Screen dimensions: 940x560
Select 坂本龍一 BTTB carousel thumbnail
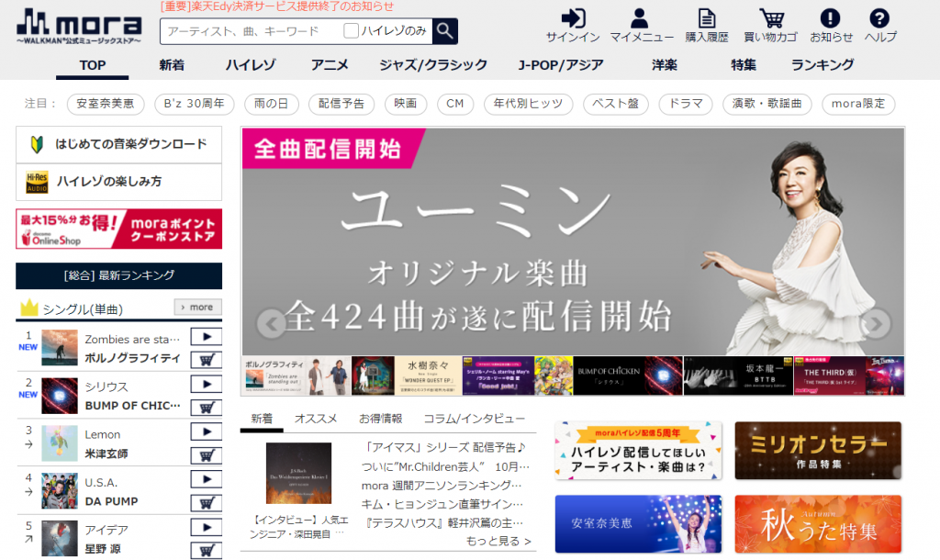click(x=739, y=375)
